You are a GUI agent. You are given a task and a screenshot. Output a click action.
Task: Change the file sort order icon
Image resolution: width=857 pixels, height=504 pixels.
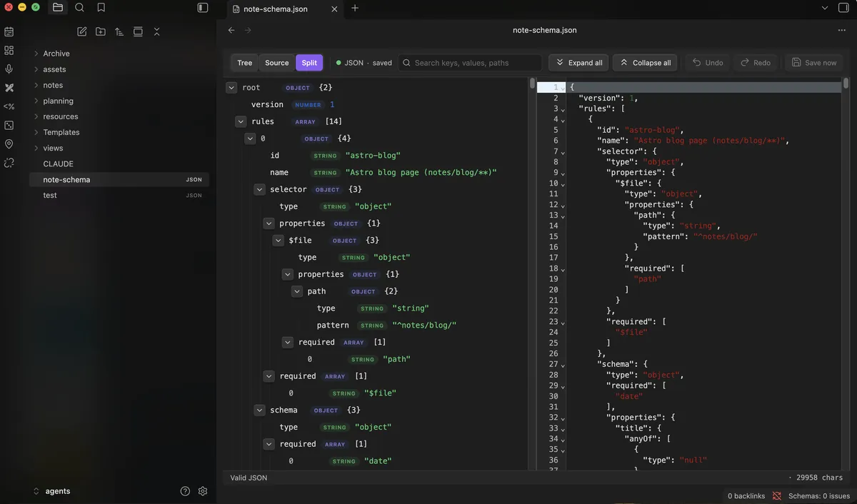(x=119, y=31)
